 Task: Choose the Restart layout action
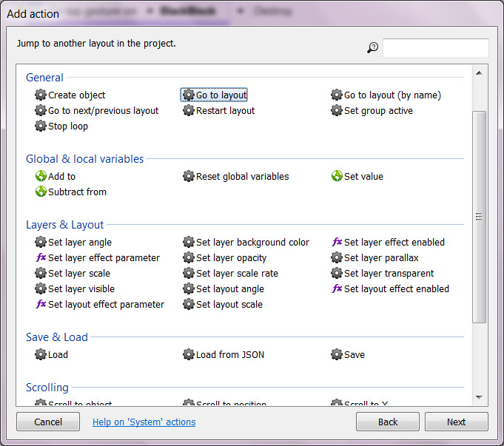point(225,110)
